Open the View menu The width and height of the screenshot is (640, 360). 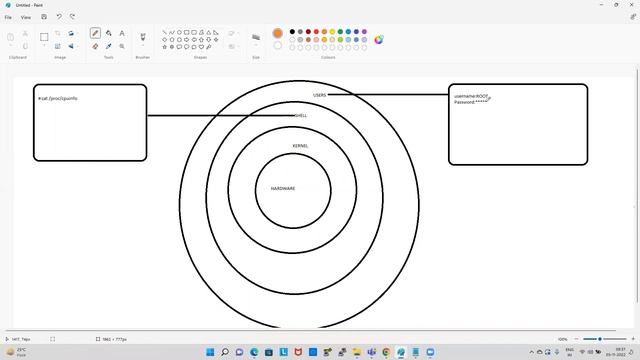(26, 17)
